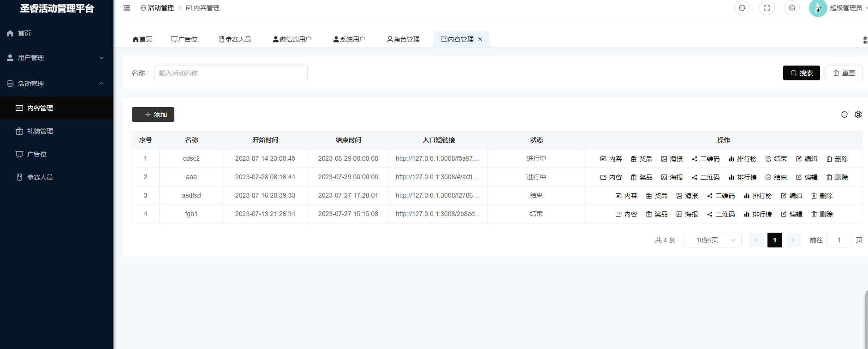
Task: Collapse the sidebar with the hamburger icon
Action: click(x=127, y=8)
